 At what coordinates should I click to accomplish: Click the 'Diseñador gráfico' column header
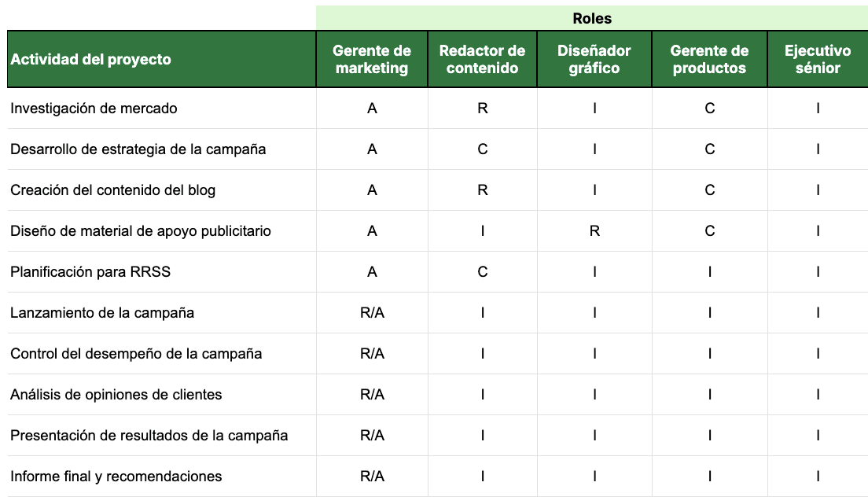[x=594, y=60]
